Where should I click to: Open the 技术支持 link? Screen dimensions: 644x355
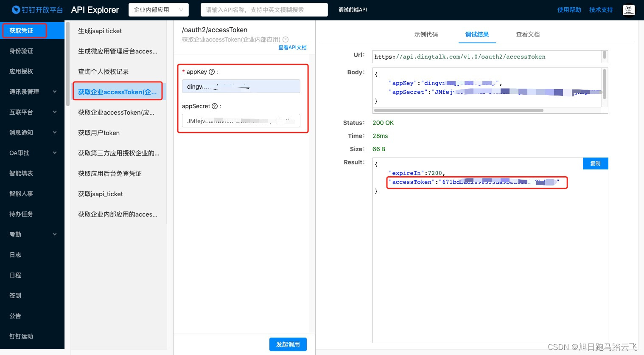click(601, 10)
